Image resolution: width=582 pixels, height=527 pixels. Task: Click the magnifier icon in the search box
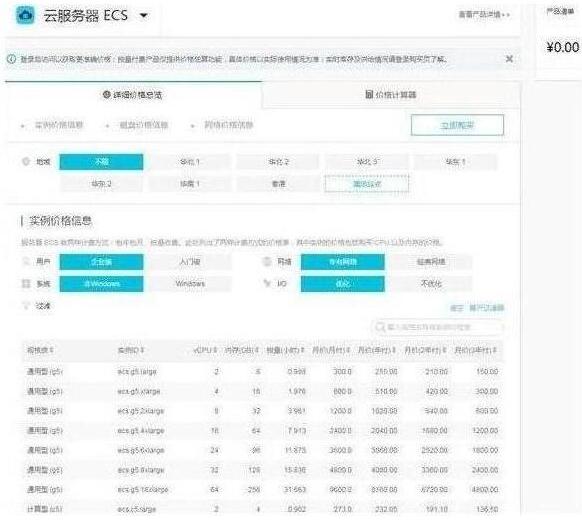pyautogui.click(x=380, y=327)
